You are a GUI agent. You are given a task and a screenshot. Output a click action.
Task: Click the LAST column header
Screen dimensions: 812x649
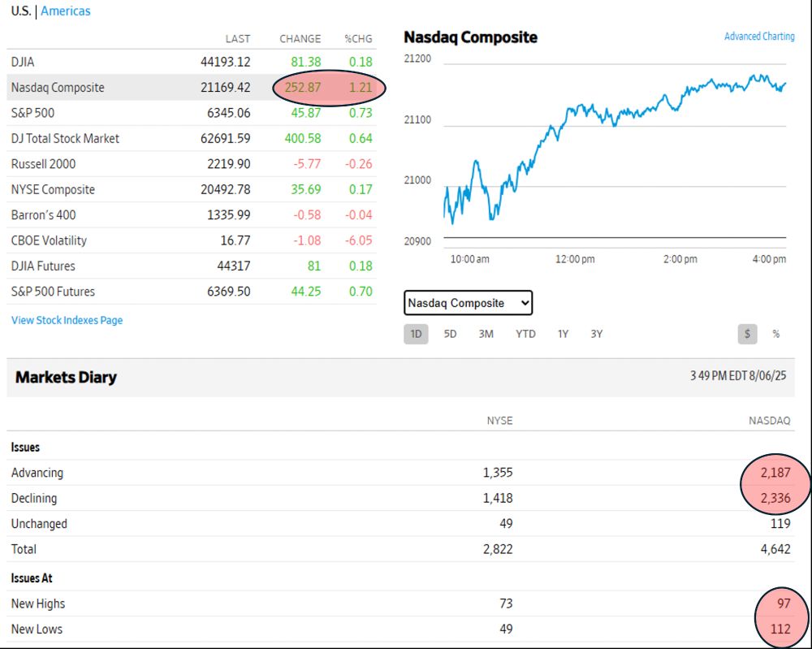238,39
